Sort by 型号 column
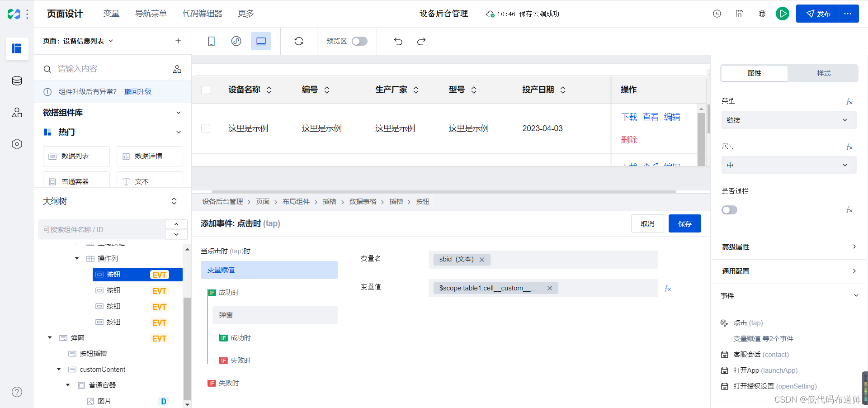 point(474,90)
